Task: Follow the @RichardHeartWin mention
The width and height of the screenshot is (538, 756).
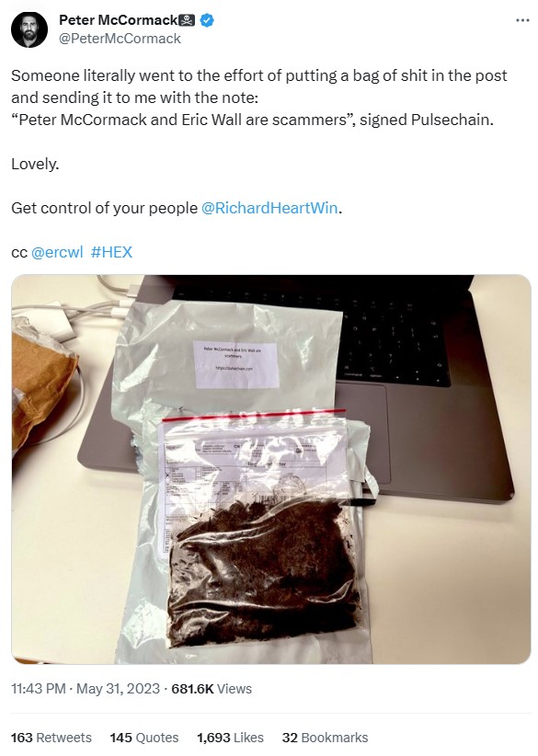Action: tap(269, 208)
